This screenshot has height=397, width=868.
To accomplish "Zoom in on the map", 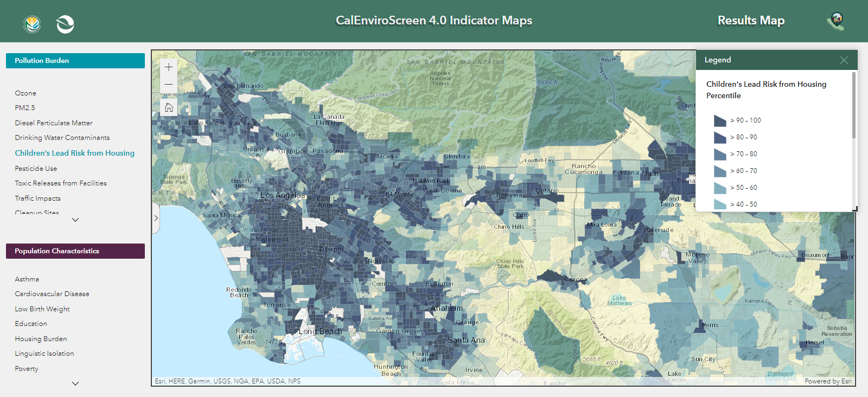I will click(169, 67).
